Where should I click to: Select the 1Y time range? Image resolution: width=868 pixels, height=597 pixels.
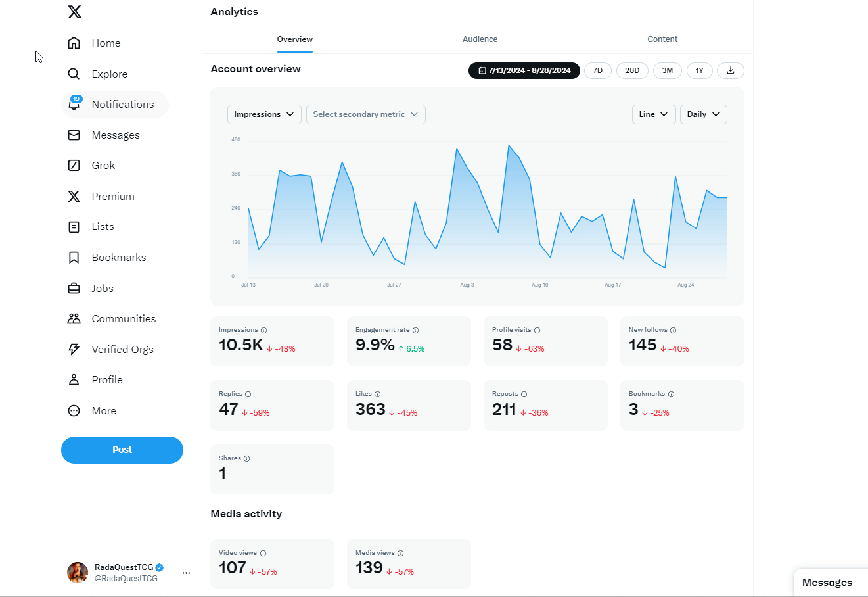(x=700, y=70)
